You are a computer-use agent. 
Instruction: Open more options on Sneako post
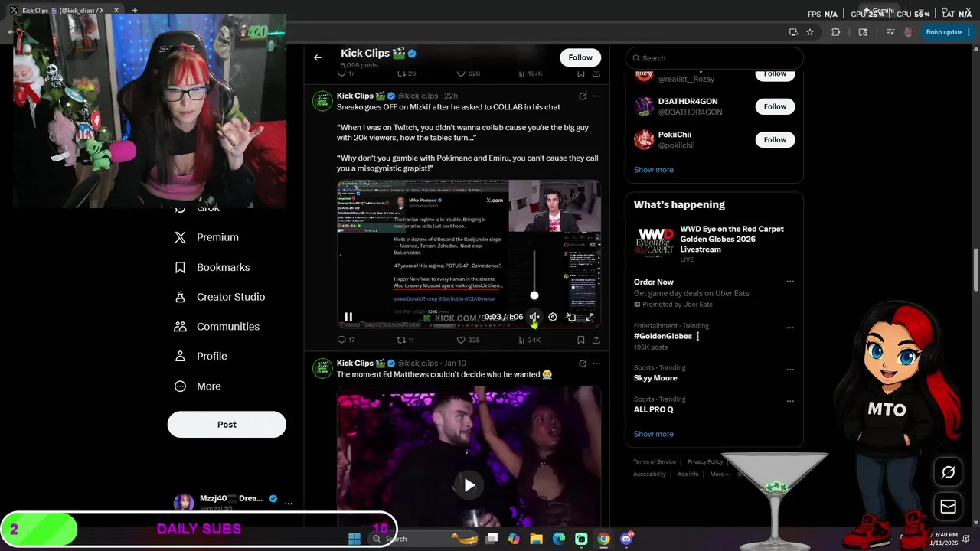(x=596, y=96)
